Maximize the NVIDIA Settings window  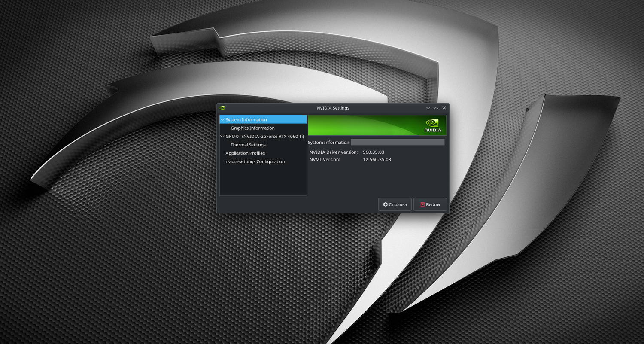[436, 108]
